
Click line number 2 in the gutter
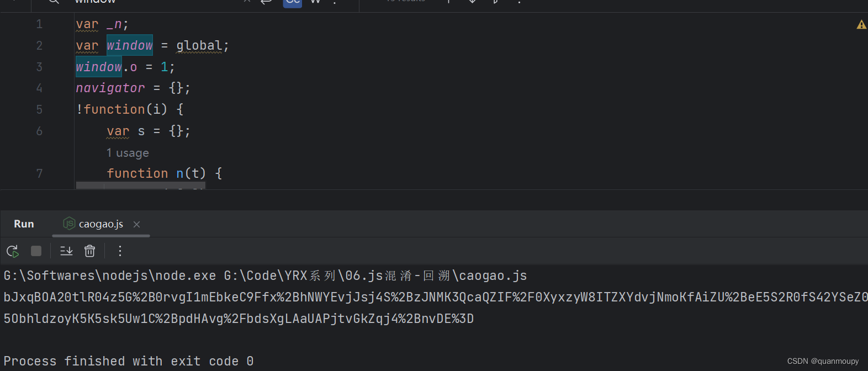click(39, 45)
